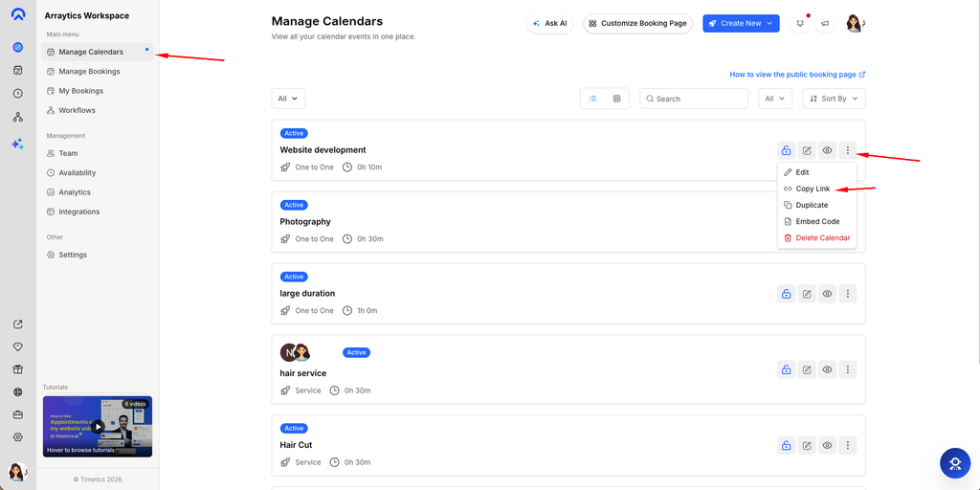980x490 pixels.
Task: Click the gift icon in left rail
Action: pos(17,369)
